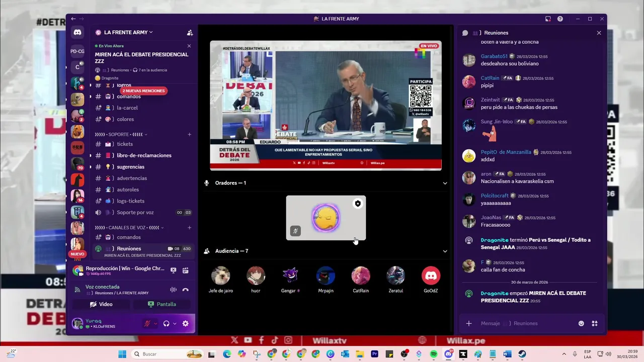Collapse CANALES DE VOZ category
Image resolution: width=644 pixels, height=362 pixels.
click(129, 227)
